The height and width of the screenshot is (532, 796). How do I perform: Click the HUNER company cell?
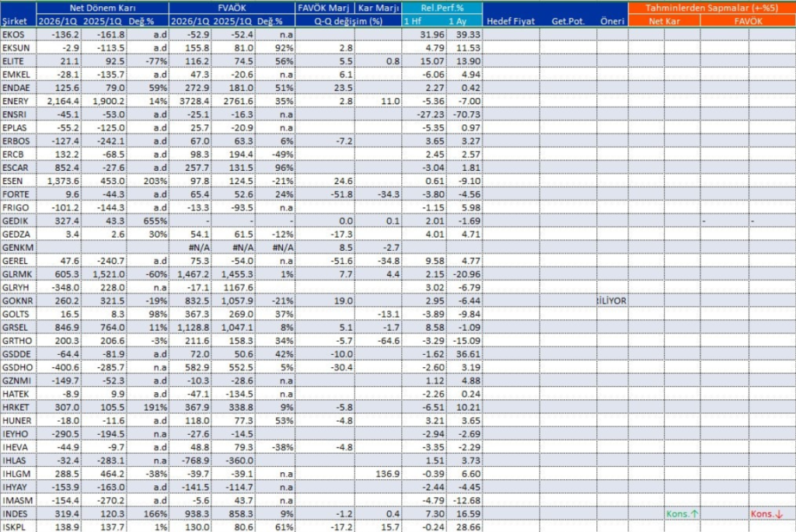click(19, 420)
